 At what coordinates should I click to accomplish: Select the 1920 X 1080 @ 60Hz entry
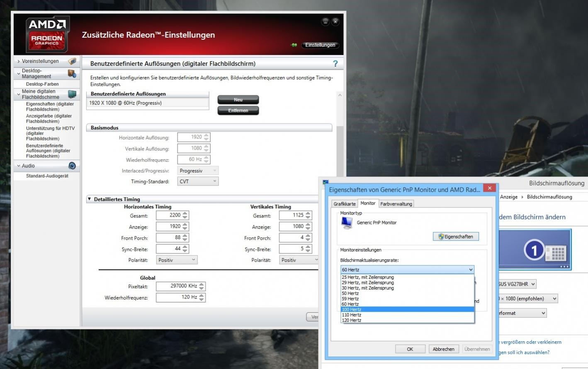point(148,103)
